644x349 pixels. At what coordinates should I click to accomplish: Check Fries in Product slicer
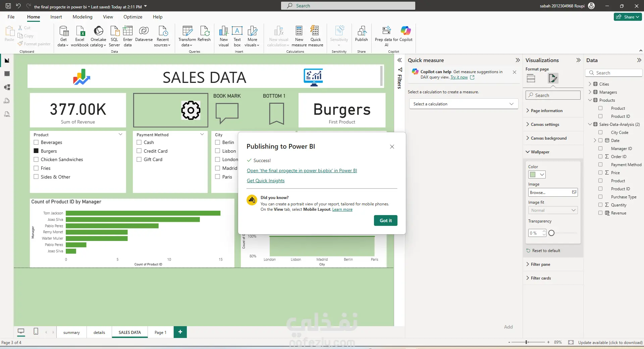click(x=36, y=168)
